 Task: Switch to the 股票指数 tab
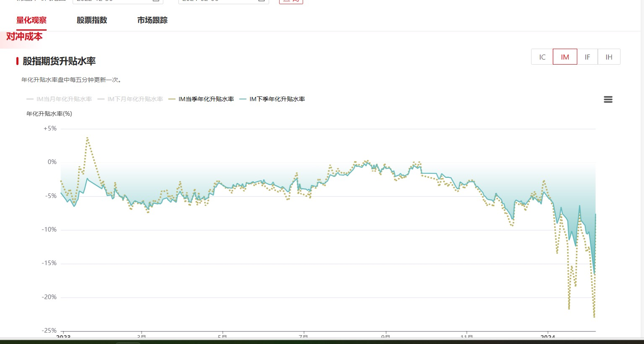(x=92, y=20)
